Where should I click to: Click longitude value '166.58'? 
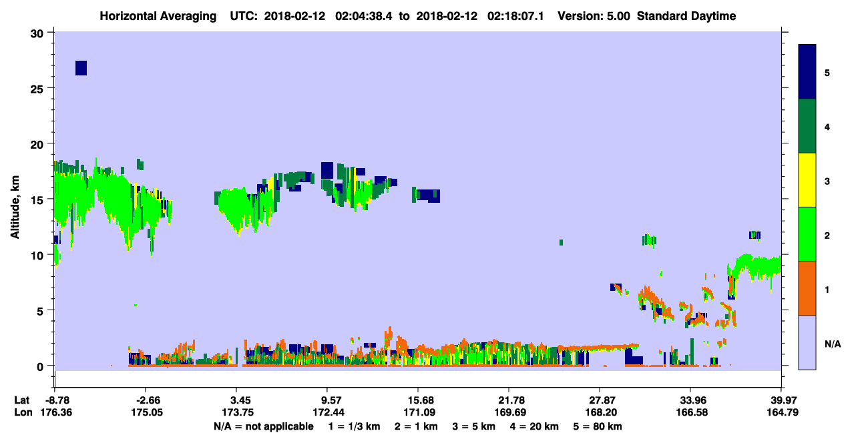click(690, 413)
